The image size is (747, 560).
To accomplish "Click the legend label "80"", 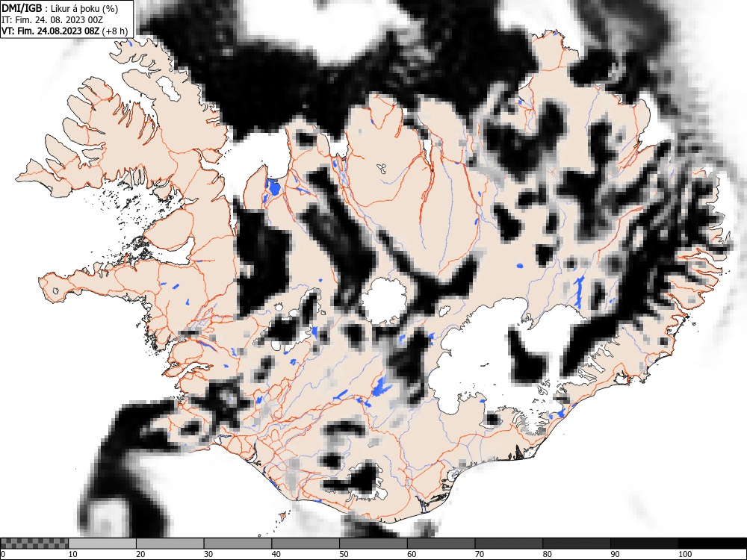I will coord(547,554).
